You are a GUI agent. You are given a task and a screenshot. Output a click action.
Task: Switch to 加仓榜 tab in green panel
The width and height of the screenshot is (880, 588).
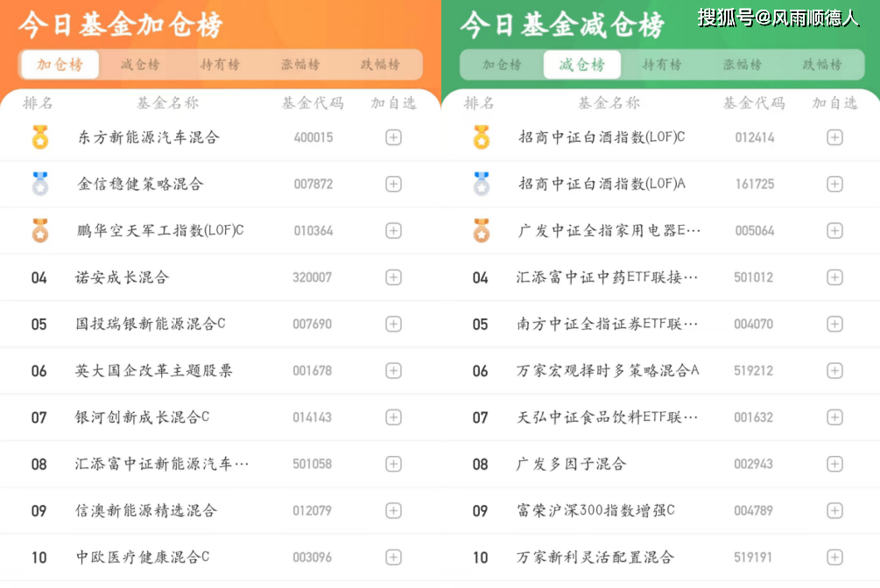pos(502,65)
